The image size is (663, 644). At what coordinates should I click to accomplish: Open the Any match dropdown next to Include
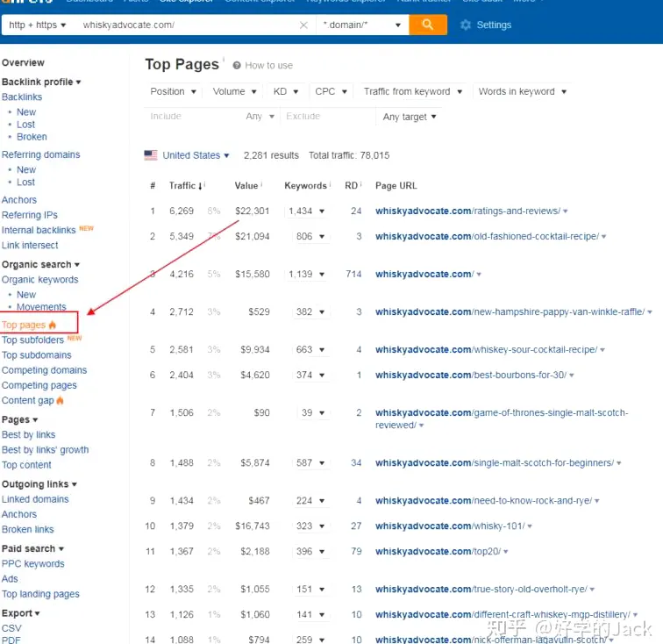tap(260, 117)
